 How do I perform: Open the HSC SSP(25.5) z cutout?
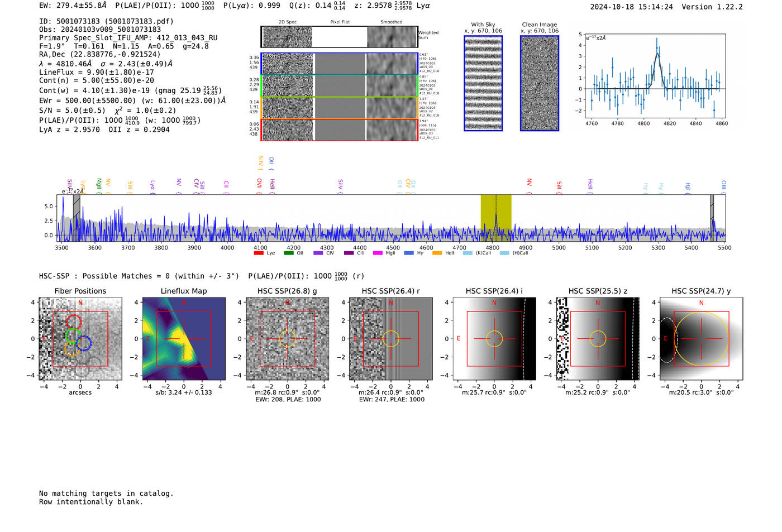(x=598, y=339)
